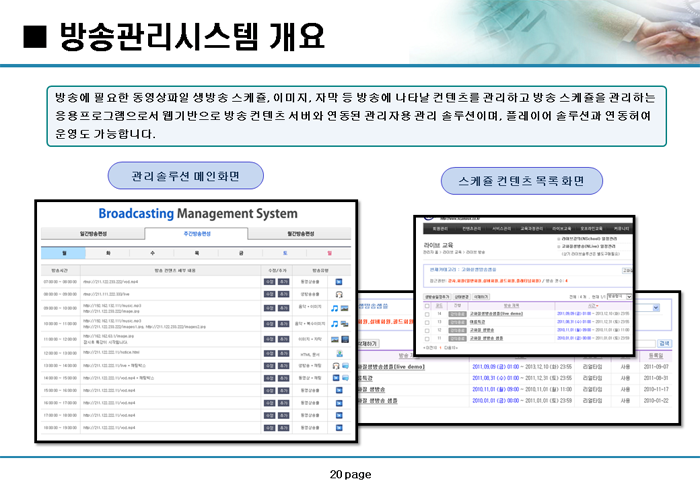Select the blue 토 (Saturday) day tab

tap(285, 253)
